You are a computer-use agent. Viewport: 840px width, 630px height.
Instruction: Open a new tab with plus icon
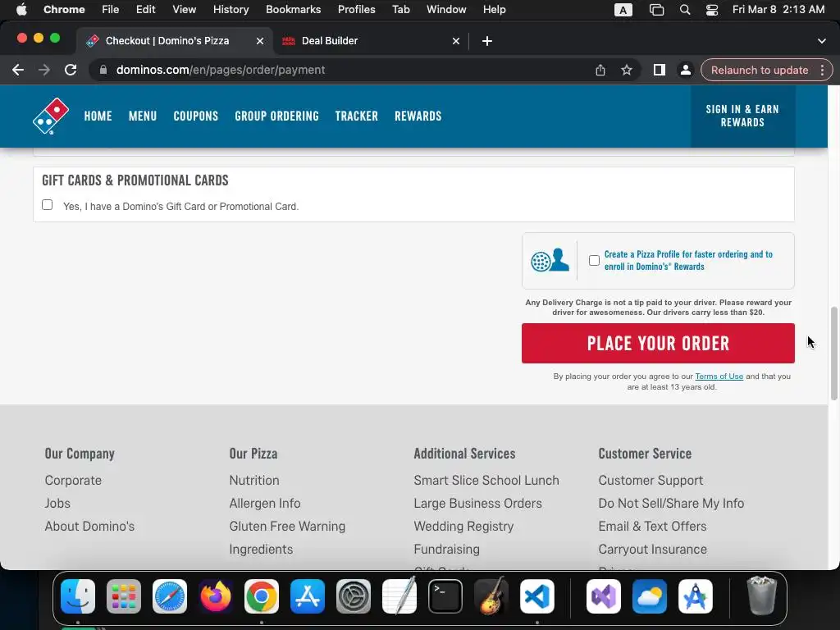click(x=487, y=41)
